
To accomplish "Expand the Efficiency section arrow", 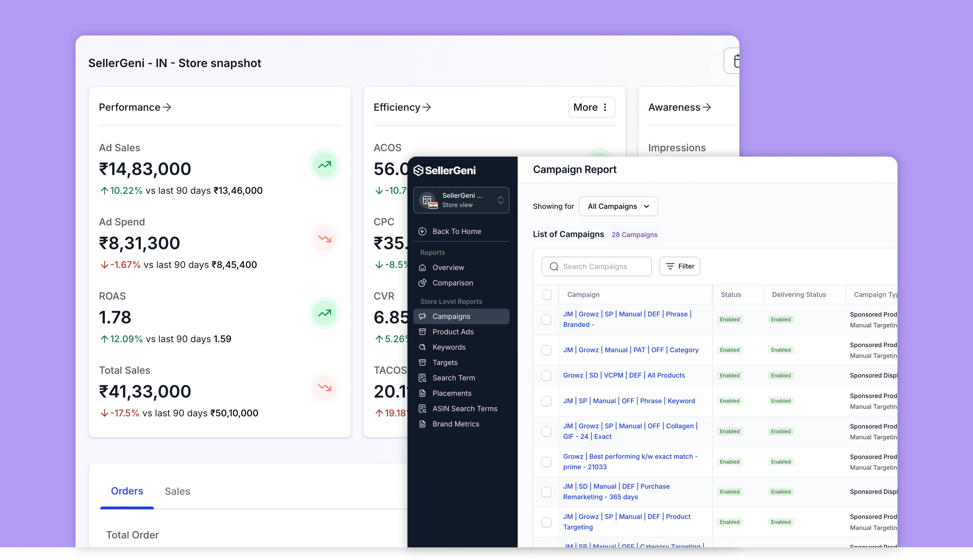I will tap(426, 107).
